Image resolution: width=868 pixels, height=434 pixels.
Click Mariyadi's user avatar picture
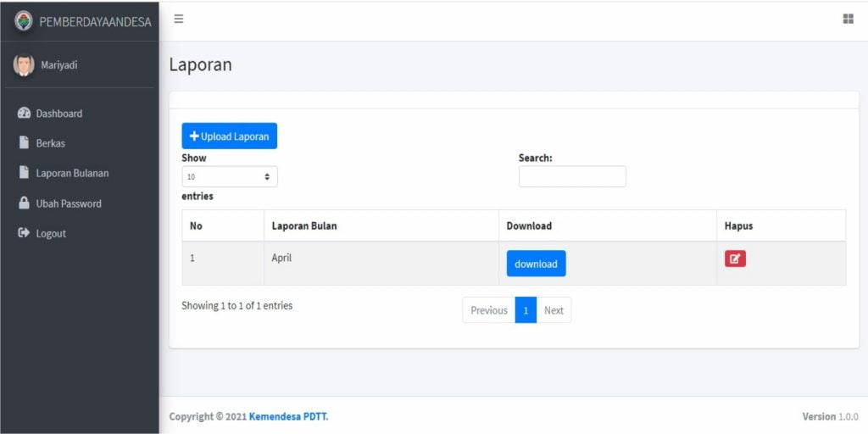tap(24, 65)
